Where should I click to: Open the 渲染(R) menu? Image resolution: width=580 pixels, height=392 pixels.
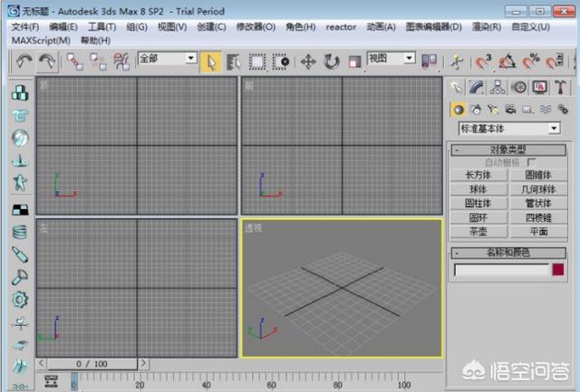point(487,27)
